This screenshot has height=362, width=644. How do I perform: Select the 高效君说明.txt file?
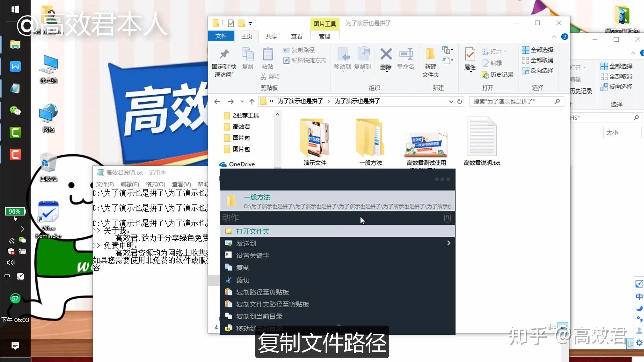tap(482, 142)
